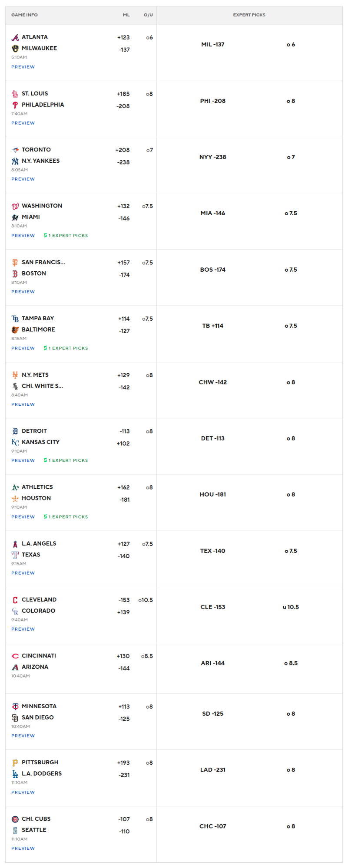Select the TB +114 expert pick
The width and height of the screenshot is (348, 868).
(x=213, y=326)
